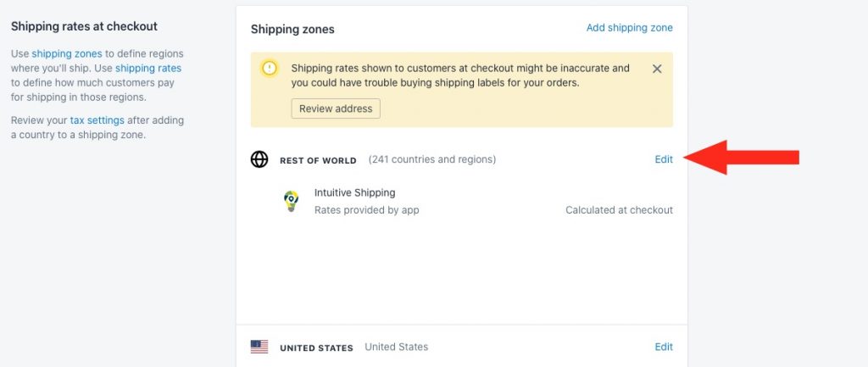Click the Shipping rates at checkout heading
This screenshot has width=868, height=367.
[84, 26]
